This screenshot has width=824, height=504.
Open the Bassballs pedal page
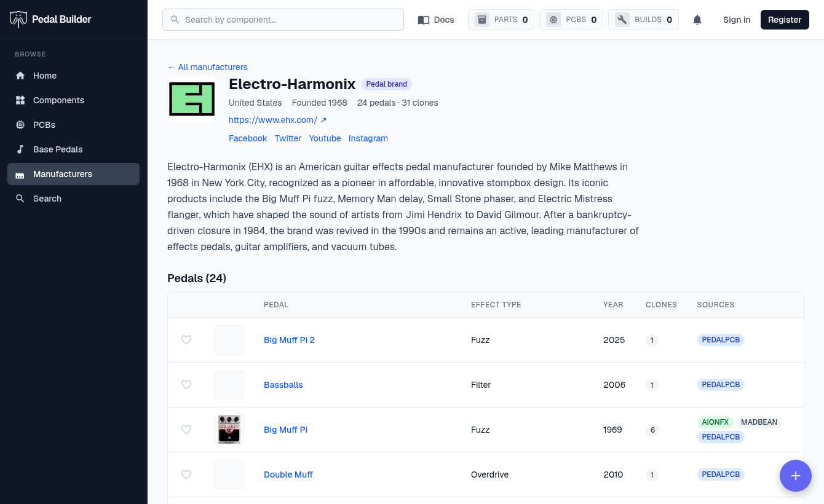coord(283,385)
